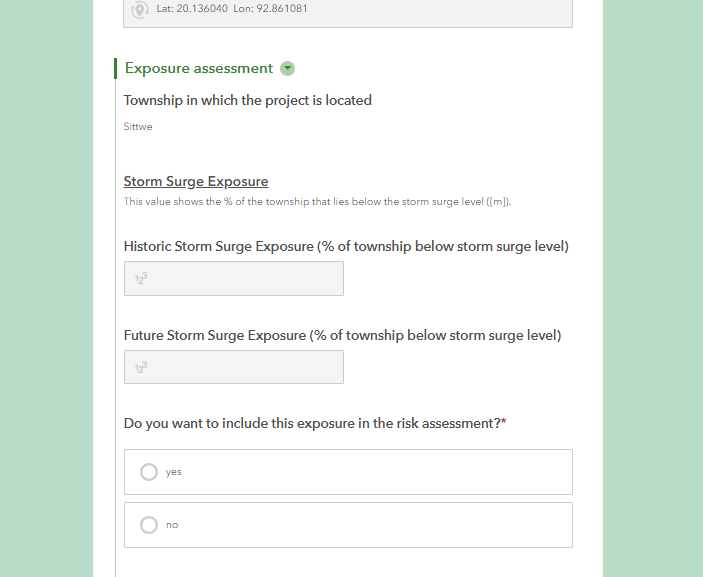Click the Sittwe township value
This screenshot has height=577, width=703.
138,126
